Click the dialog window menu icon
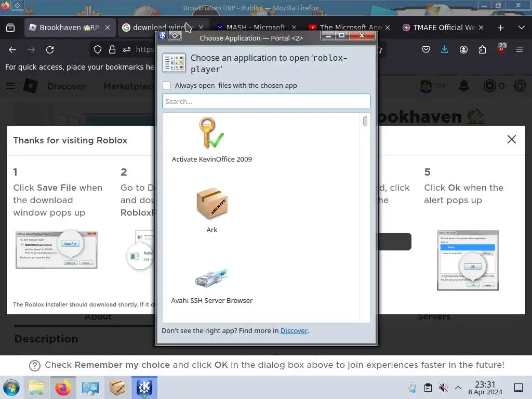The width and height of the screenshot is (532, 399). coord(163,36)
